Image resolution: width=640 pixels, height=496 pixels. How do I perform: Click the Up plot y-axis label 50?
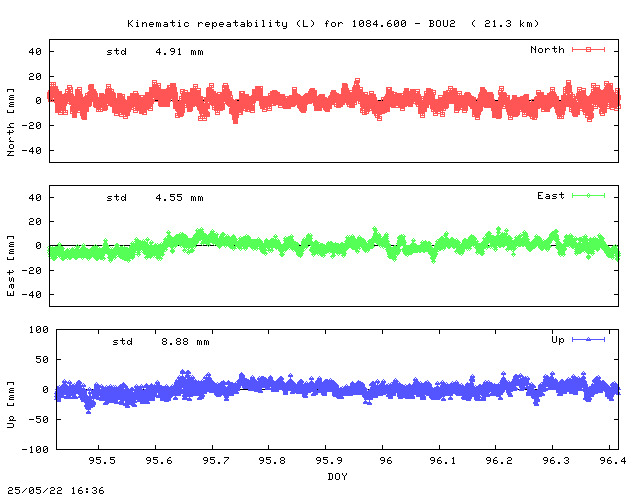click(42, 360)
